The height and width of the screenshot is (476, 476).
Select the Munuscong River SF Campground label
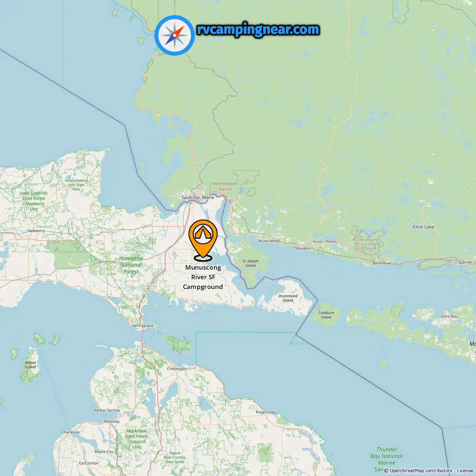click(x=203, y=277)
